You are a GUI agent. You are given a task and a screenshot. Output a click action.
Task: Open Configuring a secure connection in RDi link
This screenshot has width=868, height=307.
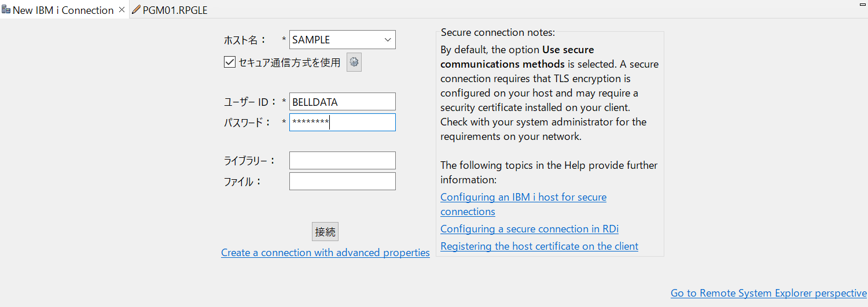click(529, 229)
